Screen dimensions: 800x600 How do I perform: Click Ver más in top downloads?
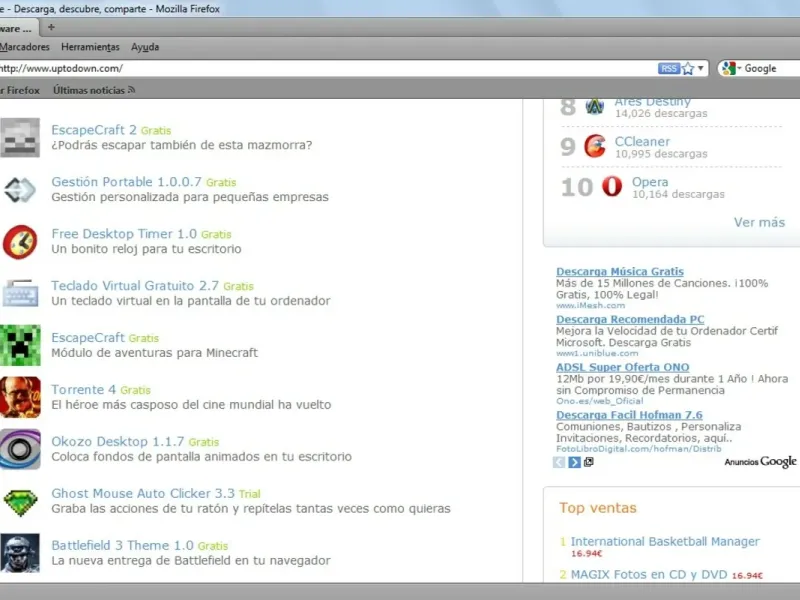[759, 222]
